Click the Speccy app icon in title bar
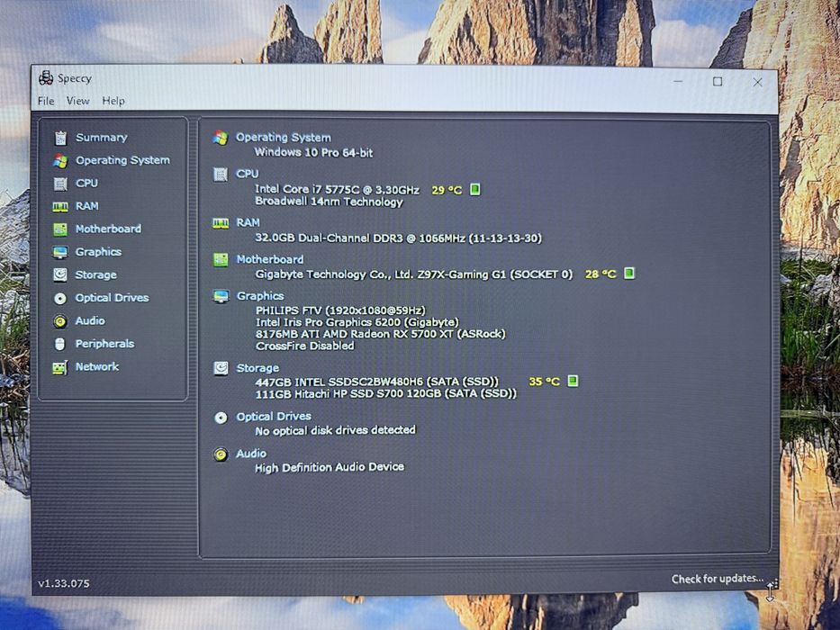This screenshot has height=630, width=840. (46, 78)
